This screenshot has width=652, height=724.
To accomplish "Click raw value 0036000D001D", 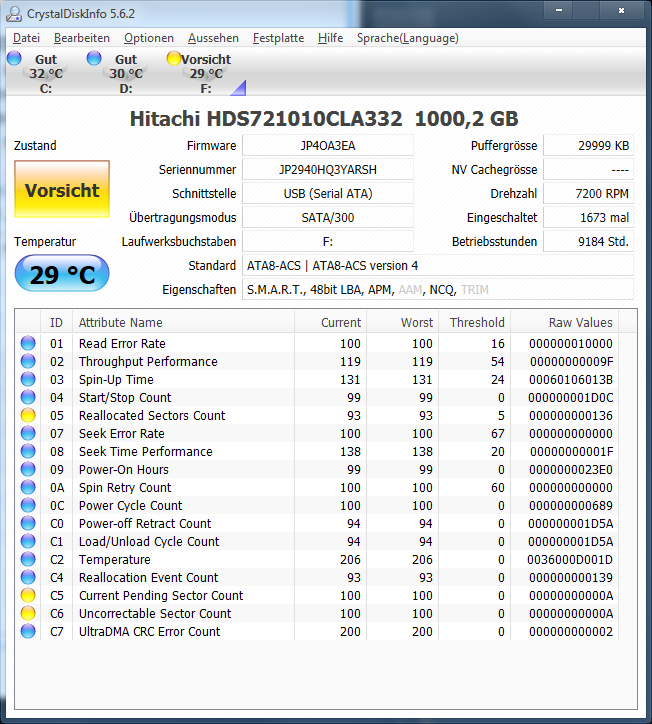I will (570, 560).
